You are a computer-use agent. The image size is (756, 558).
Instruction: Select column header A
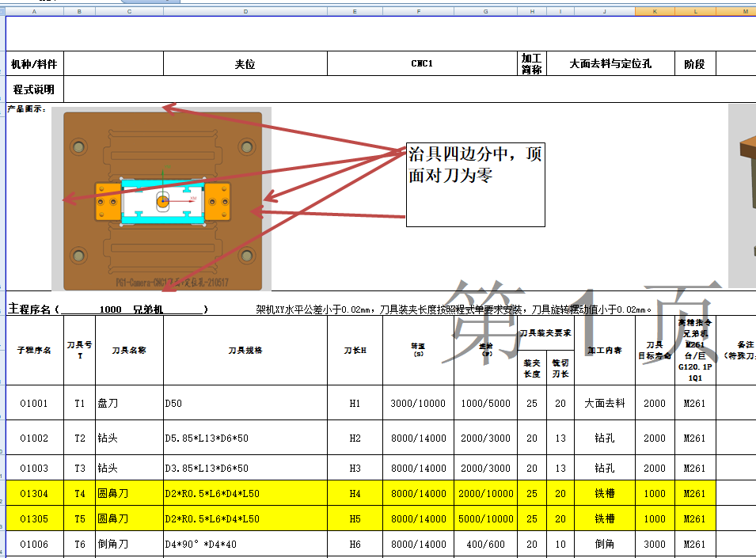(35, 12)
